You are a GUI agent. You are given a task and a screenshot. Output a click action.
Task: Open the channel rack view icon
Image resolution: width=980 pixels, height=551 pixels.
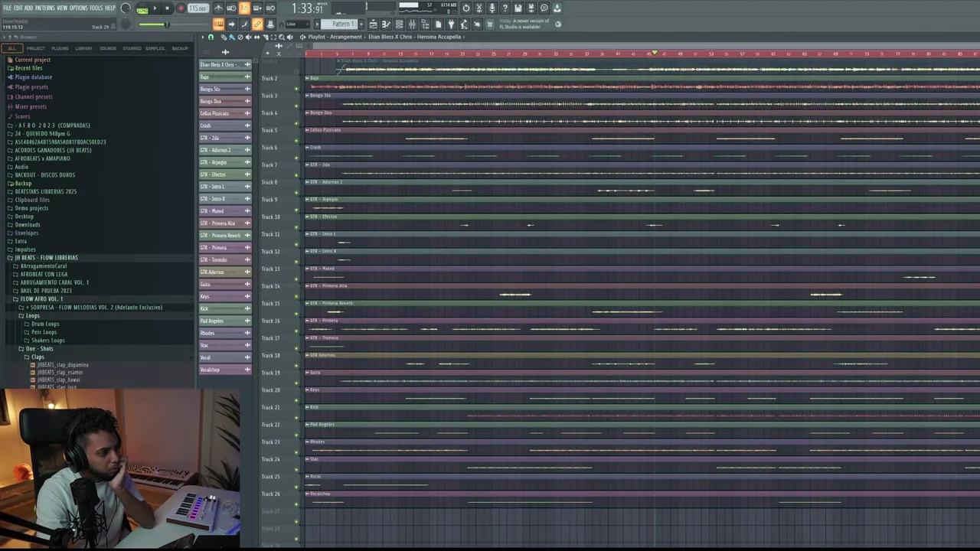tap(400, 24)
